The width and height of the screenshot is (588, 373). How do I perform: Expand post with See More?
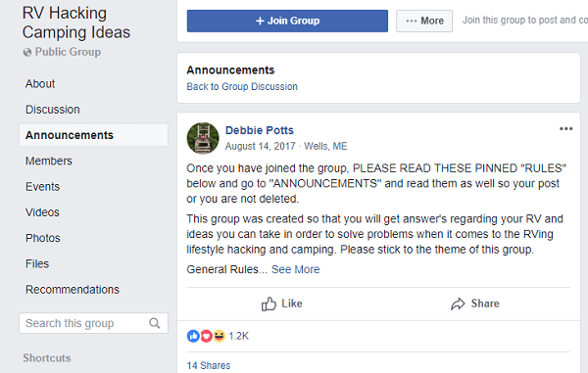296,269
